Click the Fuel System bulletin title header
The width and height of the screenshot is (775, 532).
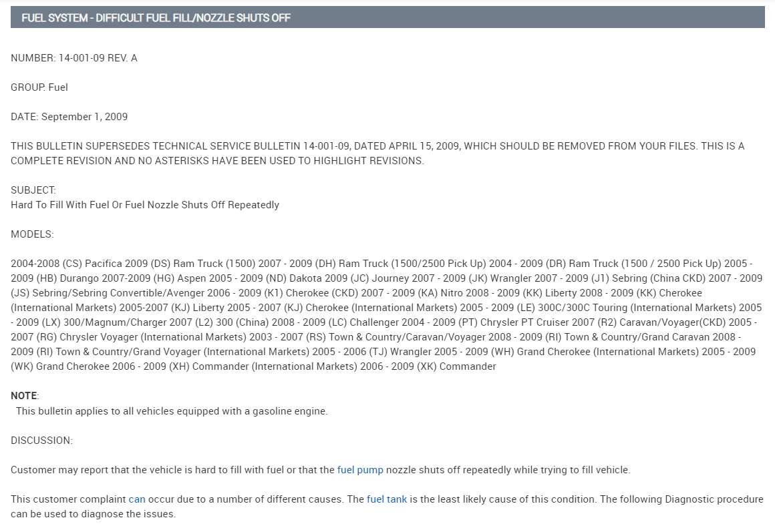[x=156, y=18]
